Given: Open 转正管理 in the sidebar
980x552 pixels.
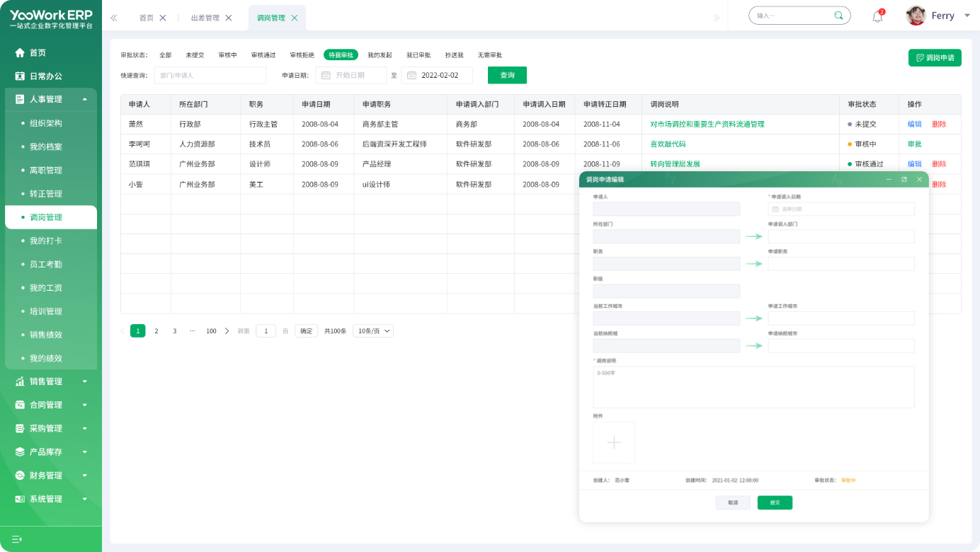Looking at the screenshot, I should [46, 194].
